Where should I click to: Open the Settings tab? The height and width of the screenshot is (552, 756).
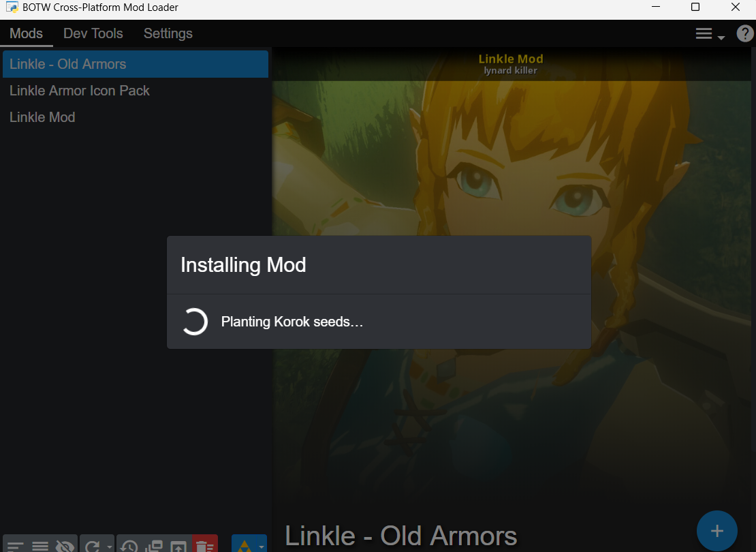(168, 33)
